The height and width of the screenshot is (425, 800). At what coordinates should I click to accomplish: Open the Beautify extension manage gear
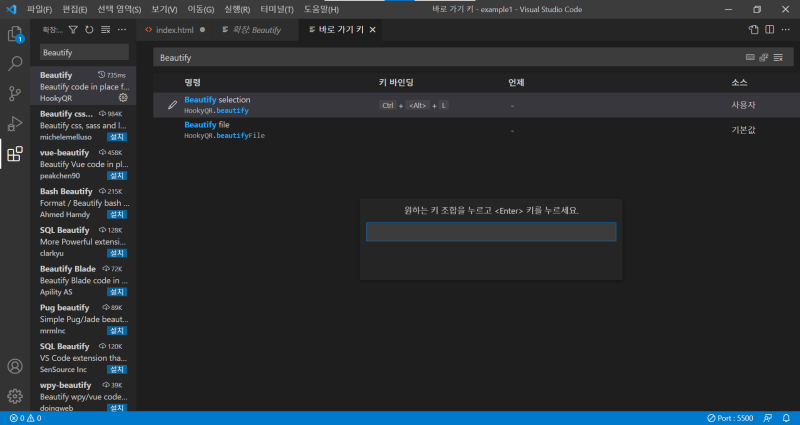(123, 97)
